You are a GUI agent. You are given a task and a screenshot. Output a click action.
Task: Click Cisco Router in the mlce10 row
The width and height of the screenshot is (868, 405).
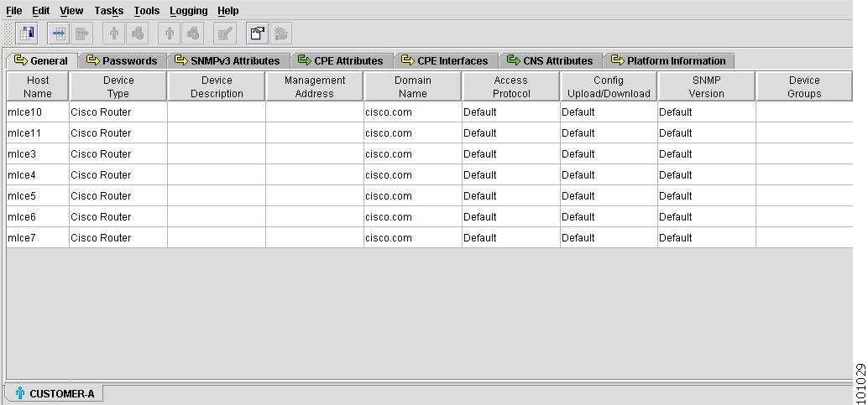(x=118, y=112)
